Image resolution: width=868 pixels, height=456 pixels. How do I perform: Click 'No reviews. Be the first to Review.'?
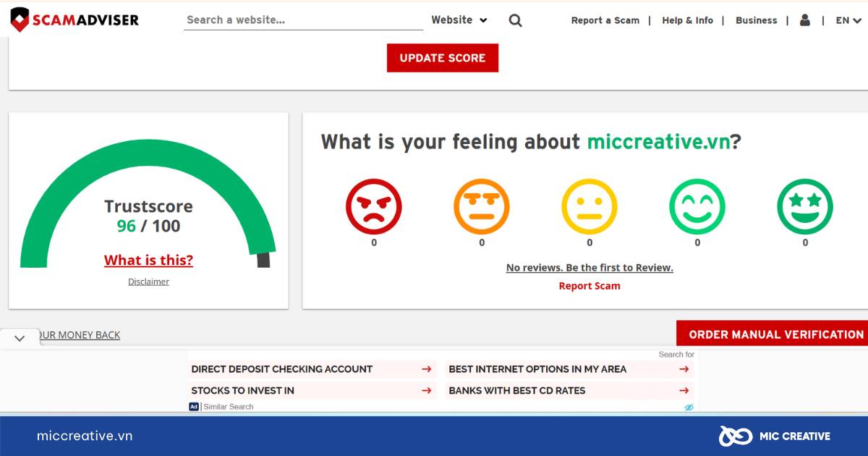pos(590,268)
